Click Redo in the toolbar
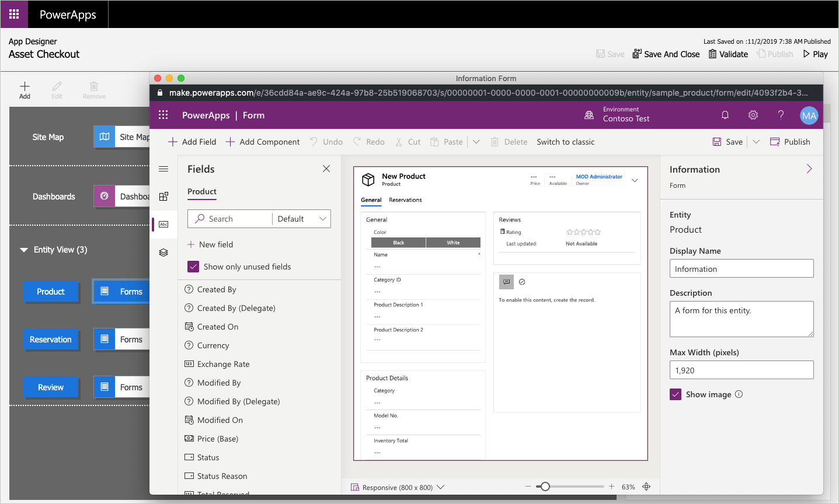Viewport: 839px width, 504px height. coord(369,142)
